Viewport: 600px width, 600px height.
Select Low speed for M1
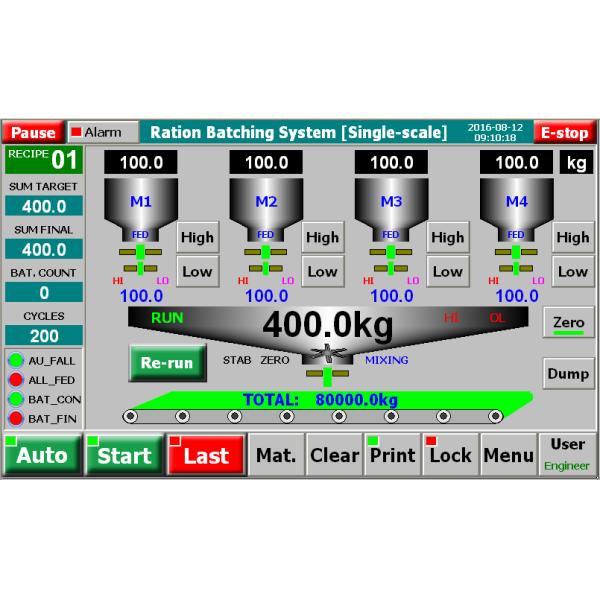coord(197,271)
